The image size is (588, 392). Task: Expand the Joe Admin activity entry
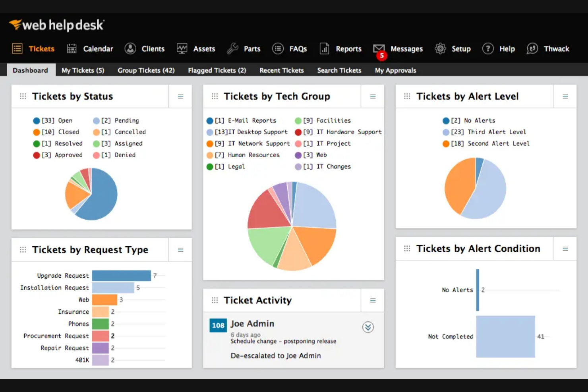click(x=368, y=327)
